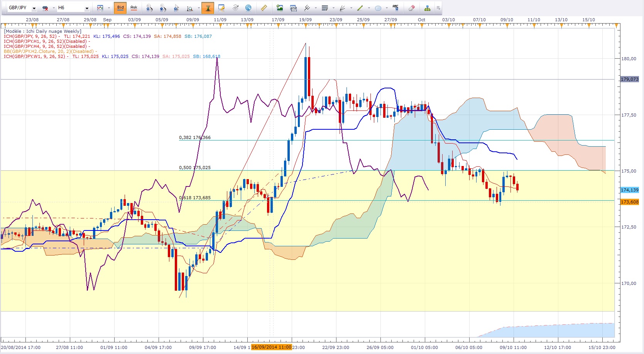The width and height of the screenshot is (644, 354).
Task: Toggle the Bid price display
Action: click(x=120, y=8)
